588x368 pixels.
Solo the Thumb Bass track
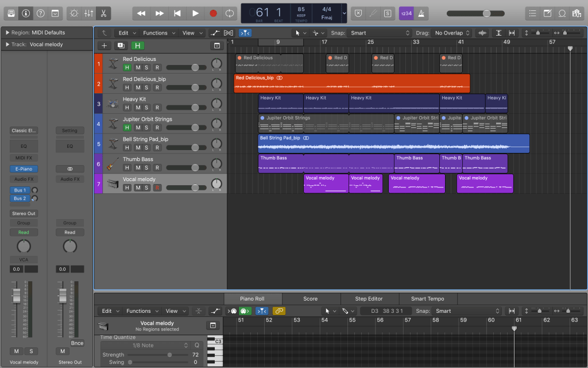pyautogui.click(x=146, y=168)
